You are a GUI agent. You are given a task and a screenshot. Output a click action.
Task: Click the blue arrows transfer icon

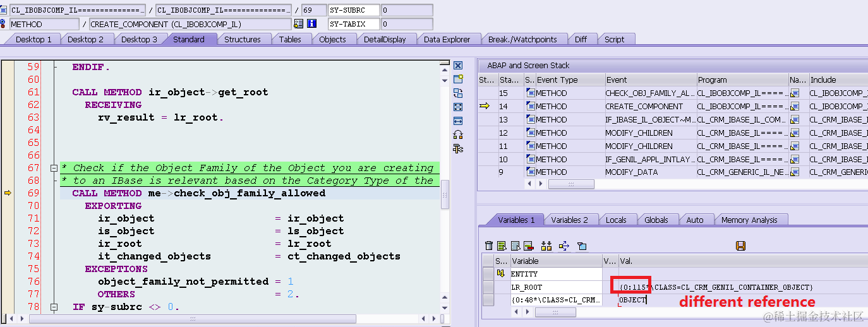coord(564,246)
